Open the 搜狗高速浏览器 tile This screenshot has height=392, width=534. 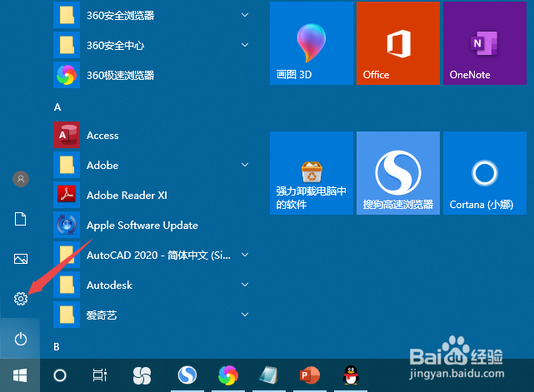point(398,173)
